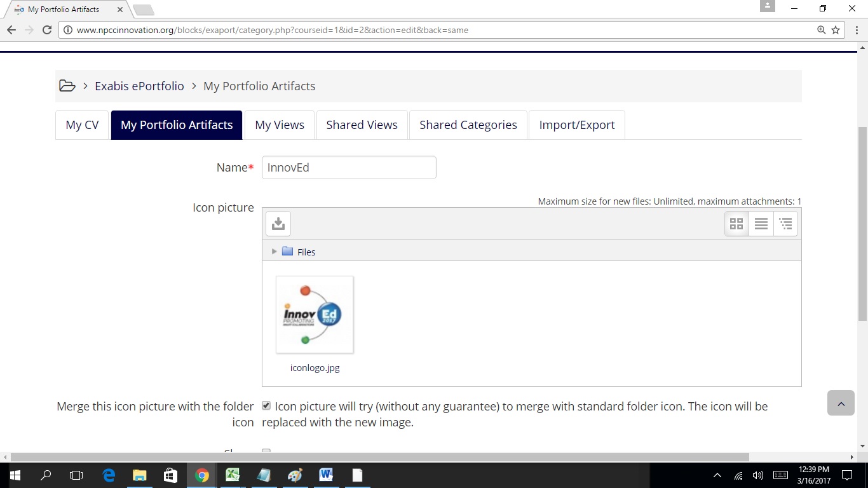Click the breadcrumb open-folder icon
This screenshot has width=868, height=488.
(67, 86)
